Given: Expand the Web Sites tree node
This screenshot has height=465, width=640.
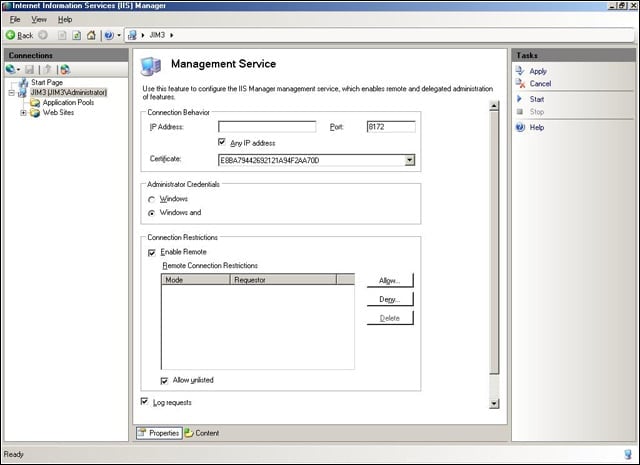Looking at the screenshot, I should pos(23,113).
